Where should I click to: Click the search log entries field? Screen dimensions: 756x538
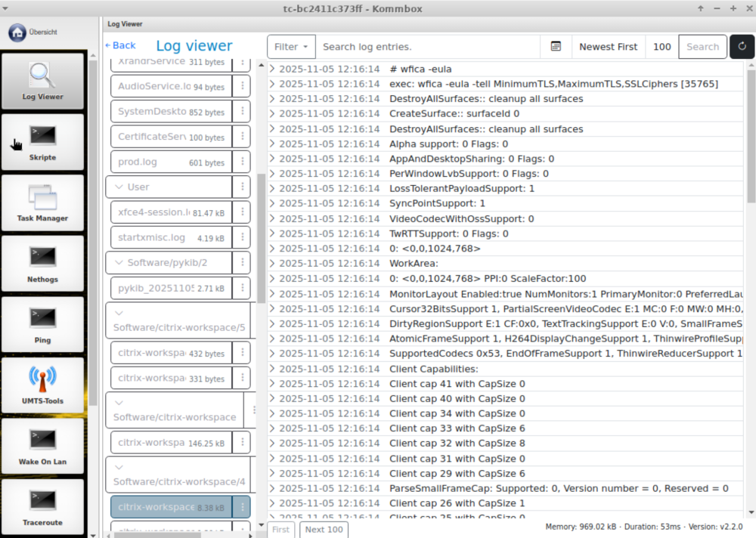[427, 47]
